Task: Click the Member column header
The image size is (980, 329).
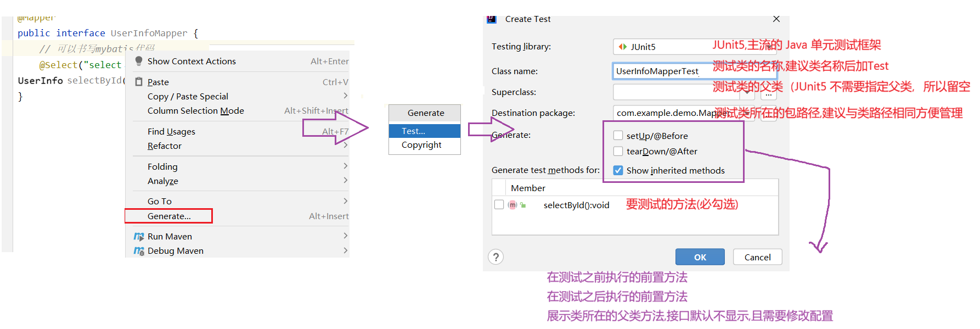Action: pos(528,188)
